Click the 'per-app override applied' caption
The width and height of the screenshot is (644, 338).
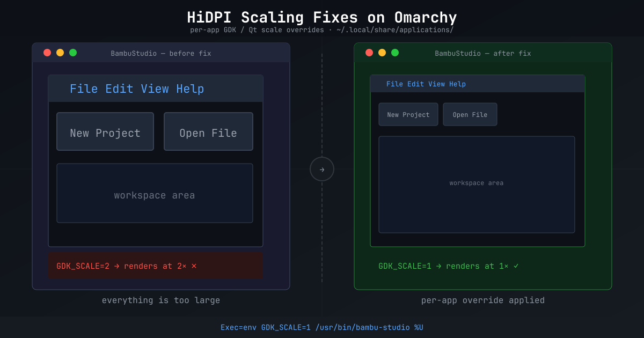click(483, 300)
